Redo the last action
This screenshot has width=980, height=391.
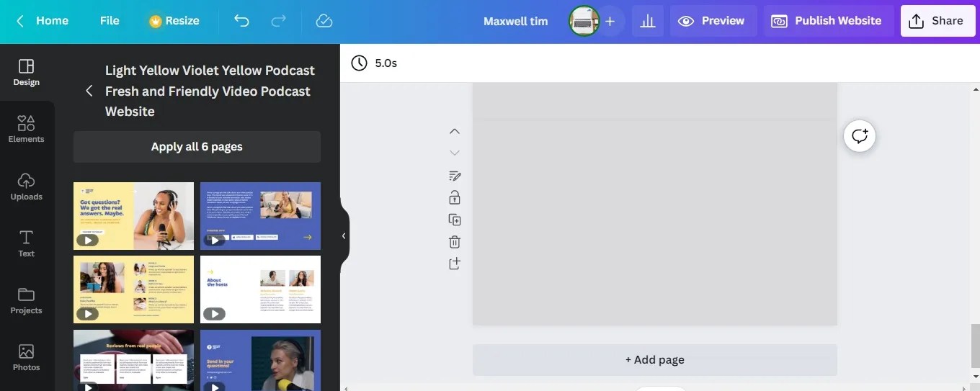(278, 21)
